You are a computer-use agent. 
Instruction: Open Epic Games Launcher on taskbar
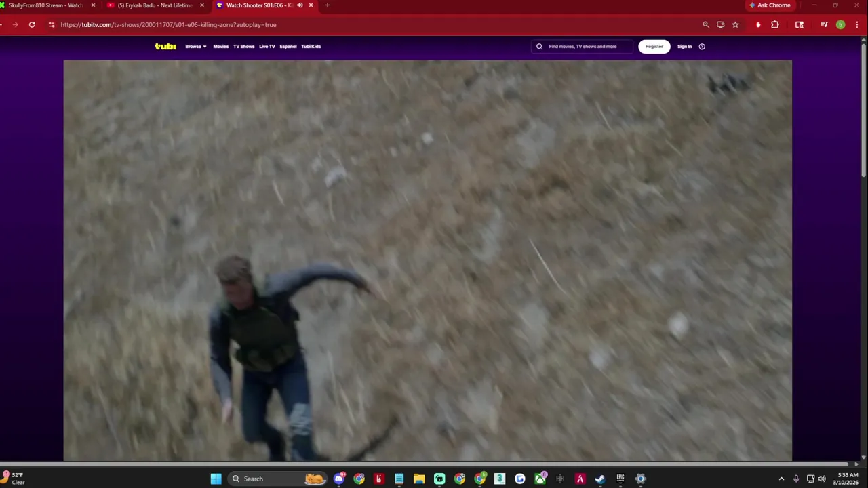(x=620, y=479)
